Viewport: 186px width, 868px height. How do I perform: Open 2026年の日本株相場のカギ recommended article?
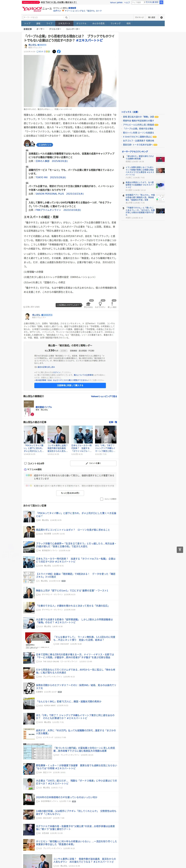[x=66, y=798]
